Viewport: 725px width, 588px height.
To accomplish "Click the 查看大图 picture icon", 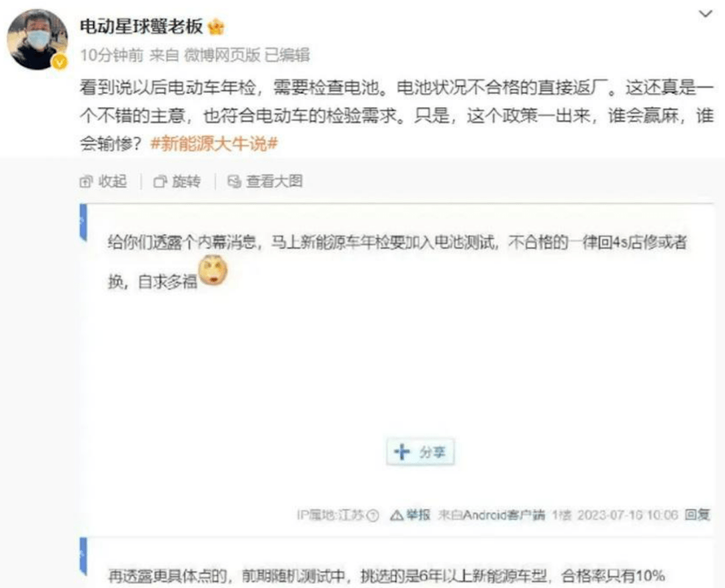I will point(234,182).
